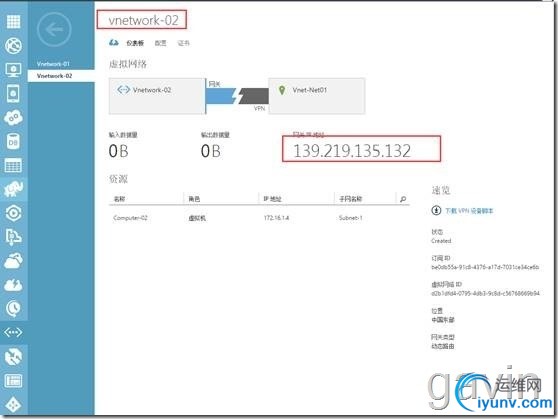
Task: Open the All Items grid icon
Action: click(13, 21)
